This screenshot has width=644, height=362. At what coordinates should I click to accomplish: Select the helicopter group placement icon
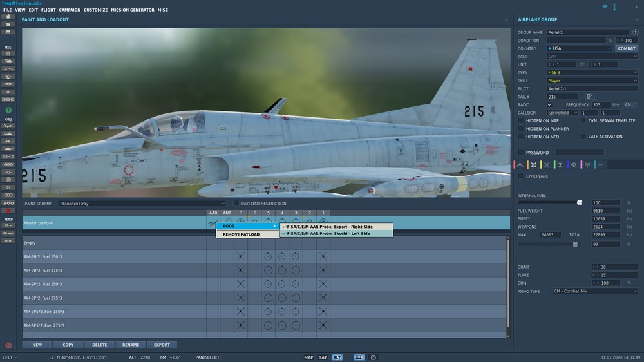8,133
